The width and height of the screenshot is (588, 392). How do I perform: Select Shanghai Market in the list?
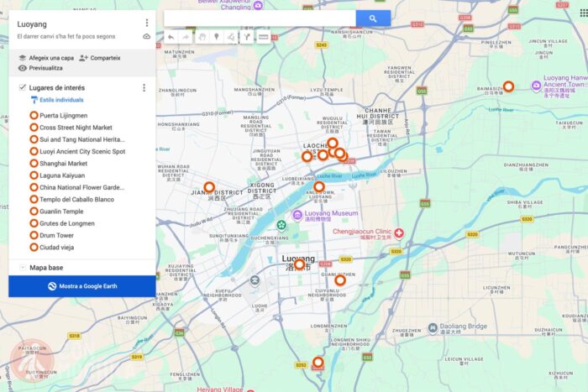tap(63, 164)
